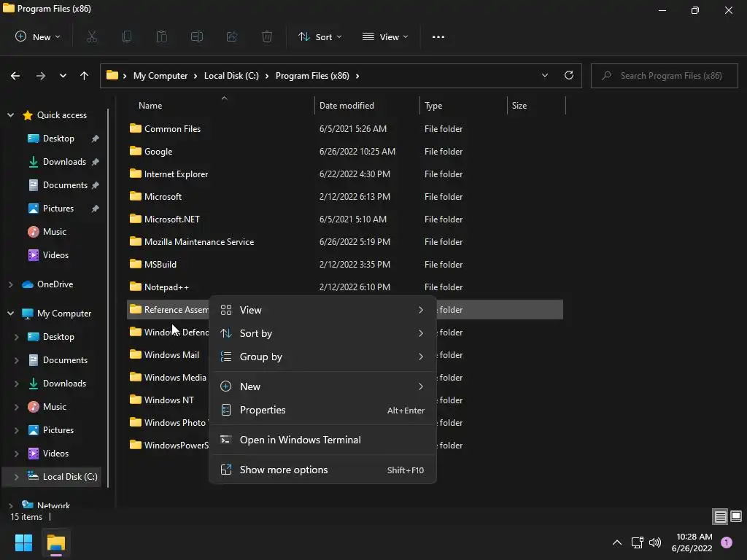Click the Cut scissors icon in toolbar
Viewport: 747px width, 560px height.
(92, 36)
